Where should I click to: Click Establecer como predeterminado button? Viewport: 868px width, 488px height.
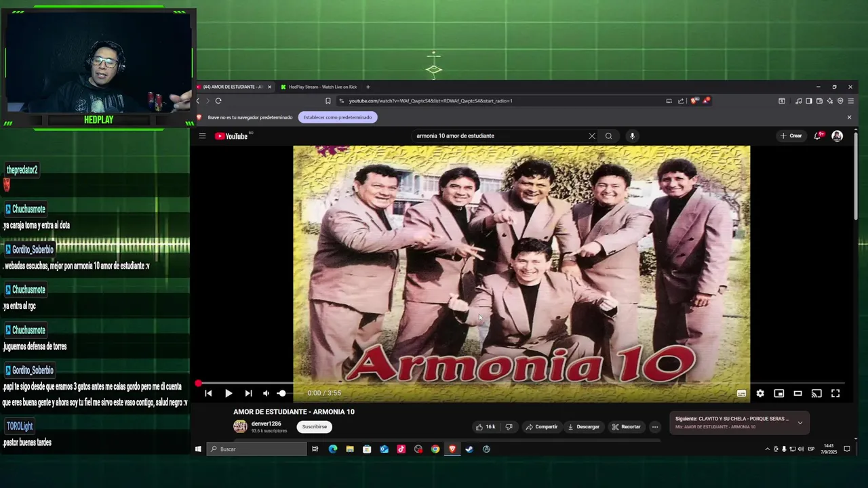(338, 117)
